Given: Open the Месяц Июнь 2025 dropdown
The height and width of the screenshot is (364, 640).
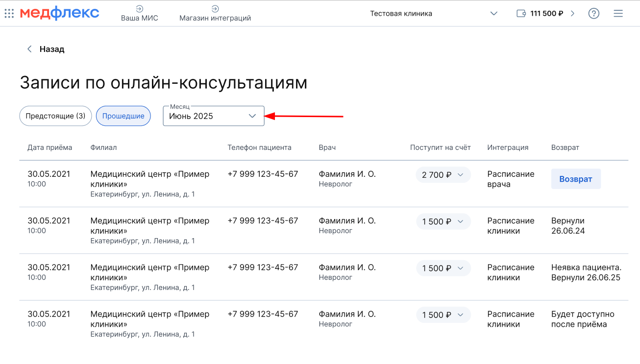Looking at the screenshot, I should coord(214,116).
